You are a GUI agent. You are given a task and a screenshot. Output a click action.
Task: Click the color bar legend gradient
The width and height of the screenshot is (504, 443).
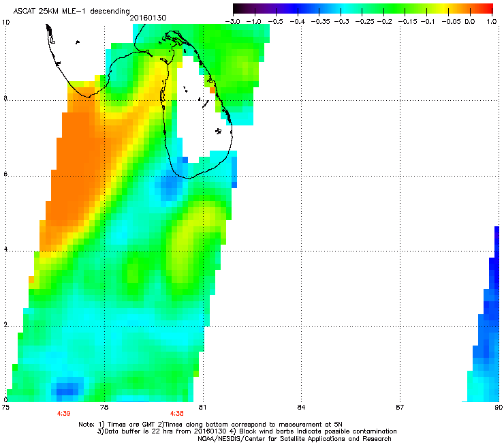coord(363,8)
